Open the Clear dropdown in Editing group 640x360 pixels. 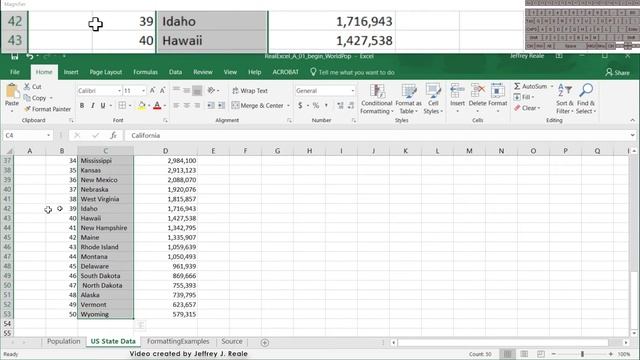pos(527,108)
